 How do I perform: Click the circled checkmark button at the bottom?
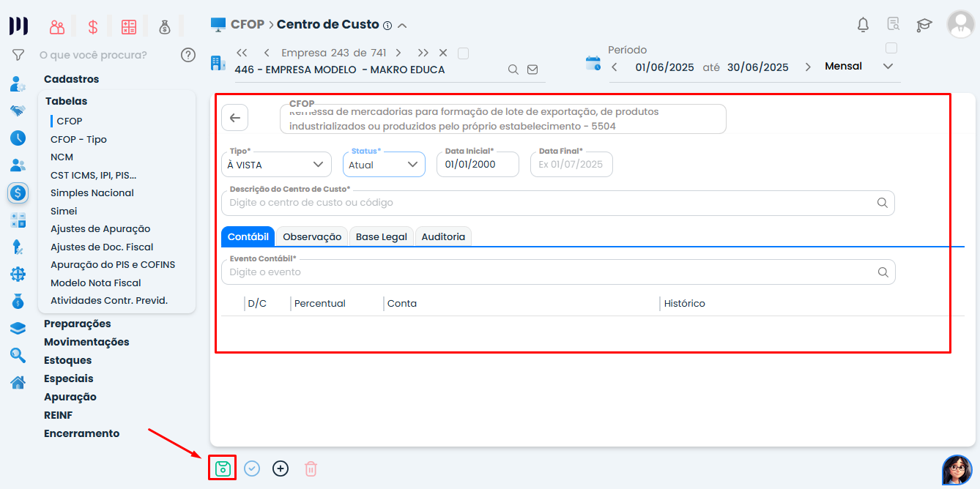tap(252, 468)
